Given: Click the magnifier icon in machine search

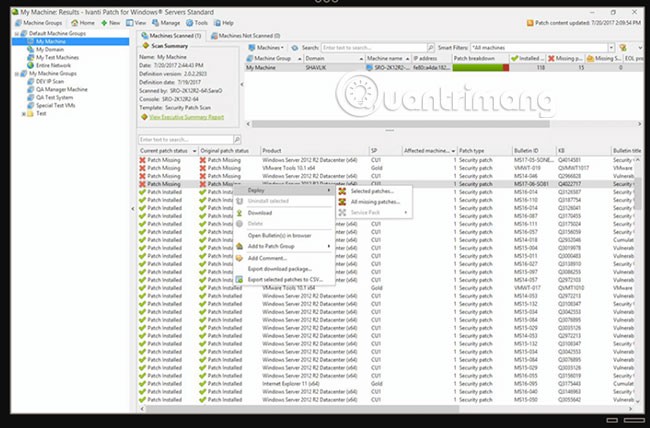Looking at the screenshot, I should coord(431,48).
